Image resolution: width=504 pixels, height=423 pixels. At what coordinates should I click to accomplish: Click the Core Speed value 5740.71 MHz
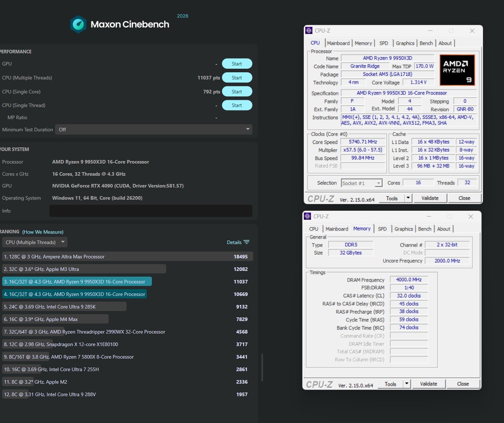click(363, 142)
